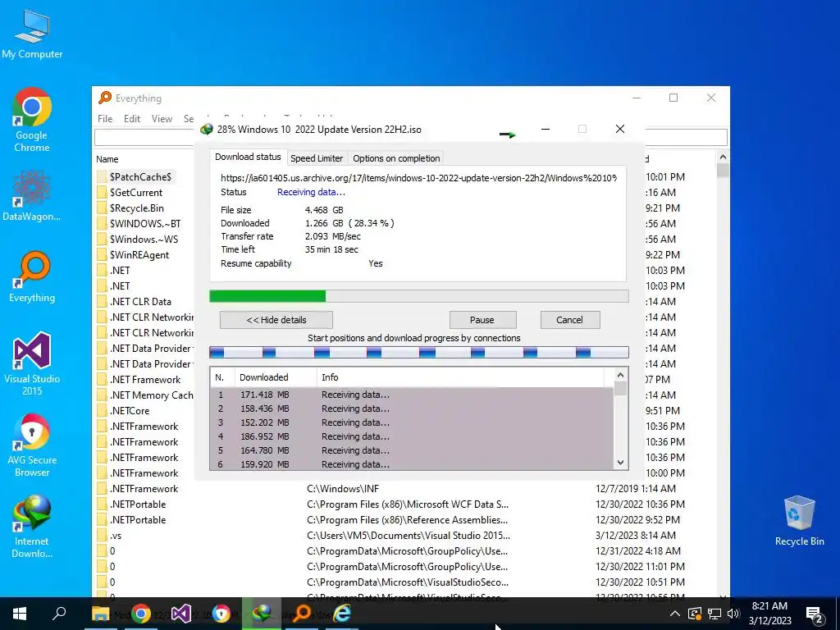Close the IDM download dialog
Image resolution: width=840 pixels, height=630 pixels.
tap(620, 129)
